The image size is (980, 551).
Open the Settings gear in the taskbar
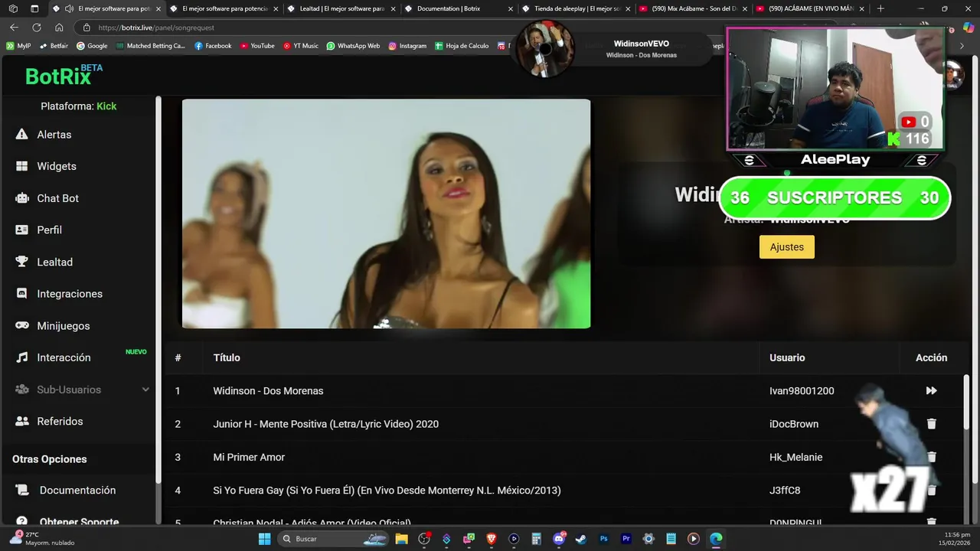648,539
